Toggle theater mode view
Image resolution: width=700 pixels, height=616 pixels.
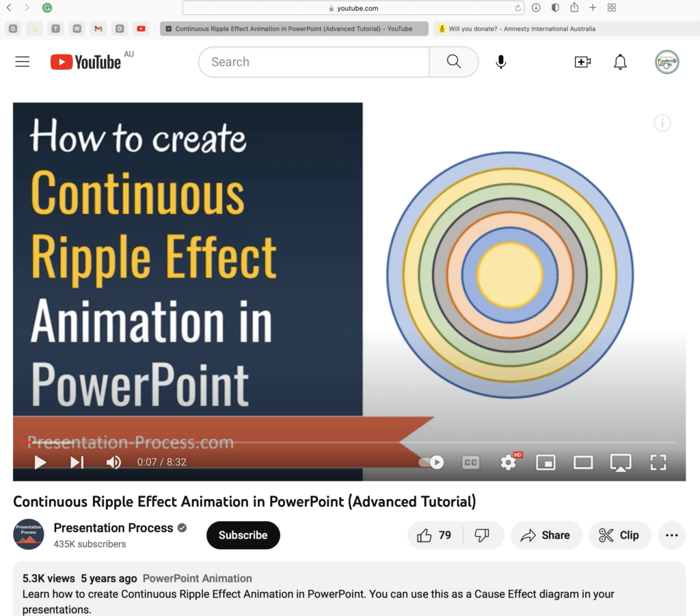pos(583,462)
